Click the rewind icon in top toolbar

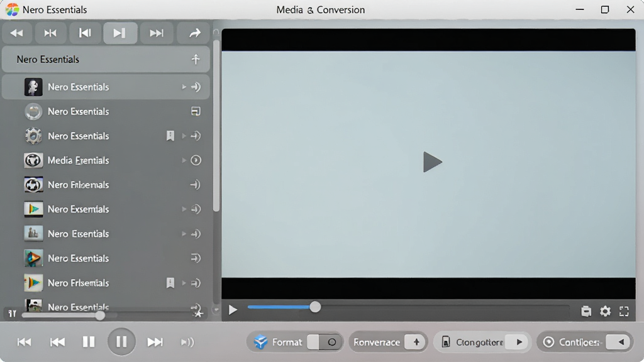coord(17,33)
